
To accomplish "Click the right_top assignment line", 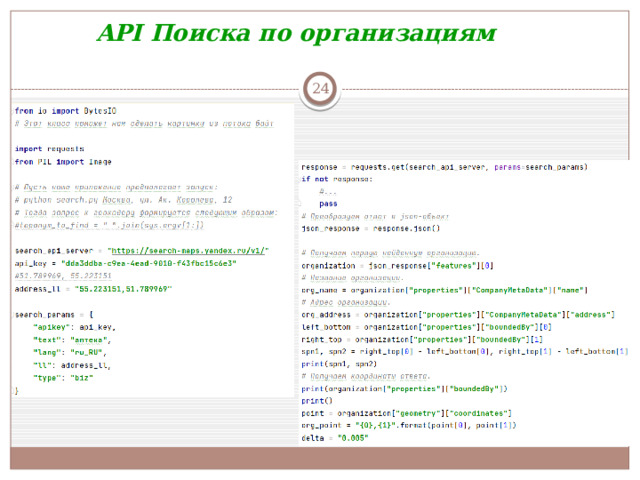I will click(x=422, y=340).
